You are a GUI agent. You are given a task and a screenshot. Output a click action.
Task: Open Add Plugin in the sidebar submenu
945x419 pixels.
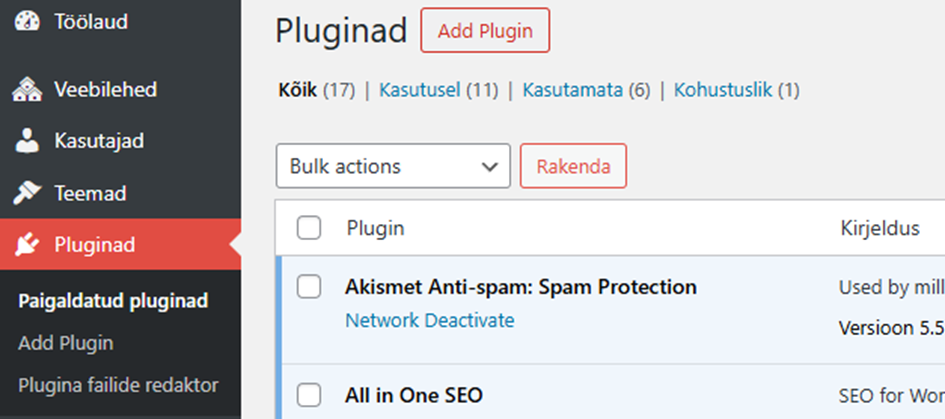[66, 343]
